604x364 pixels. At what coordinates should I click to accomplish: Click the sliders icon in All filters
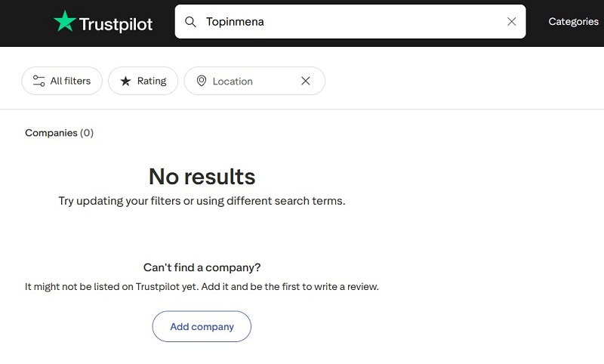coord(39,81)
